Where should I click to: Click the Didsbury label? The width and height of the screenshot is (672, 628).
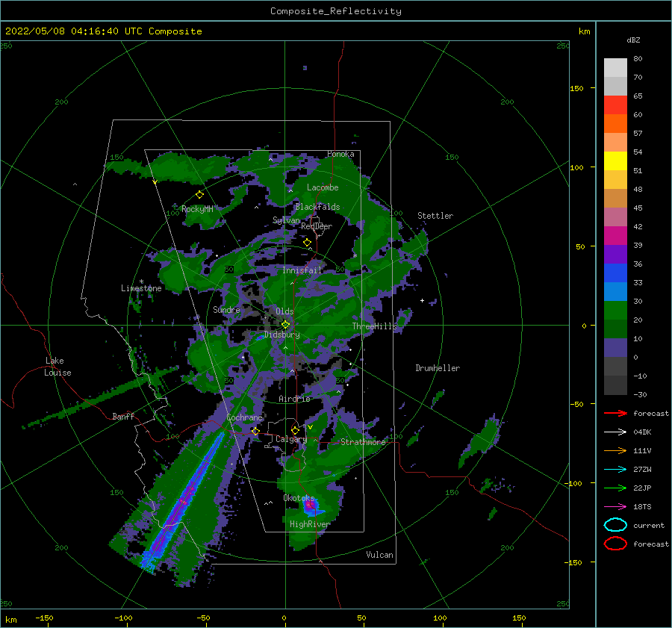tap(282, 335)
